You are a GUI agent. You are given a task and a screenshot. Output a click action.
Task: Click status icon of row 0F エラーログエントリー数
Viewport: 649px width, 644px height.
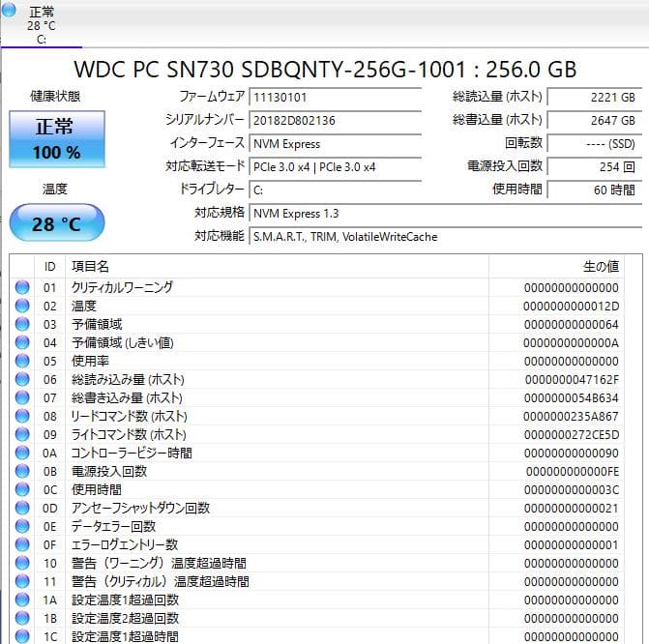[22, 544]
